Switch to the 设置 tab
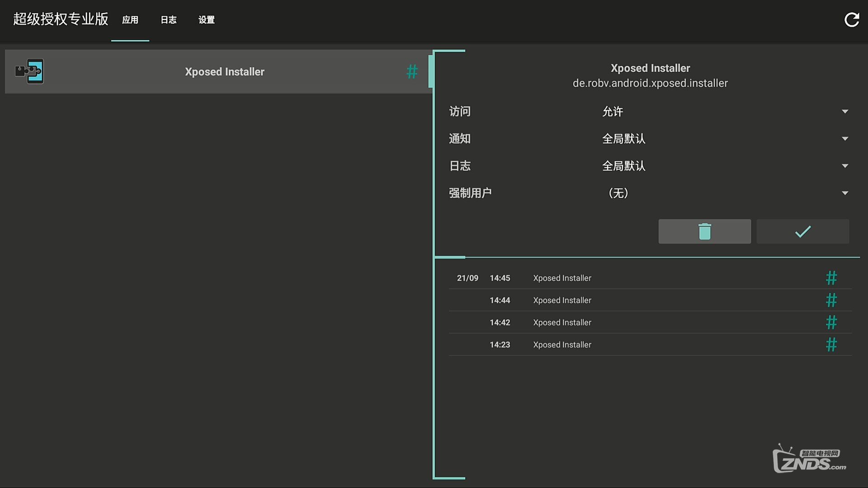 (206, 20)
